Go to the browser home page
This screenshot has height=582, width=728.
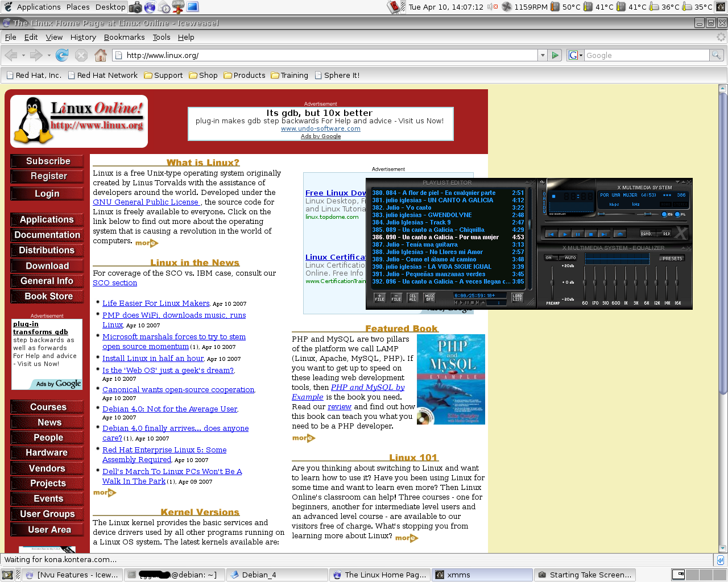tap(101, 55)
